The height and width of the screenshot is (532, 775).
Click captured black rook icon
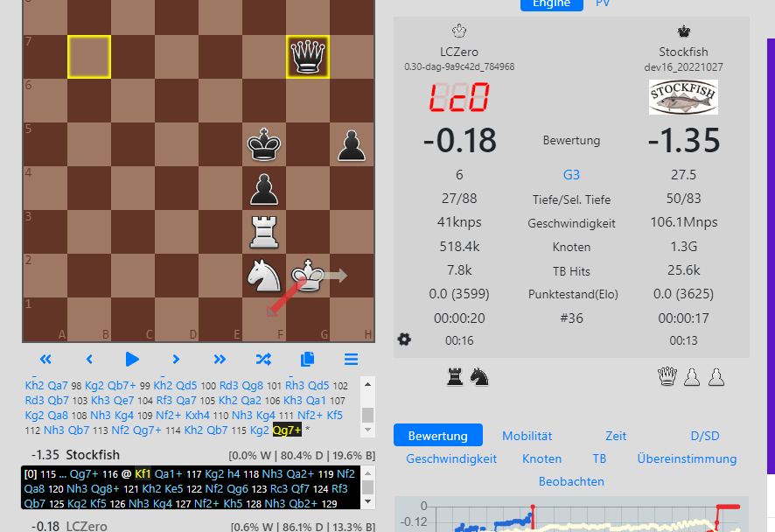click(455, 377)
